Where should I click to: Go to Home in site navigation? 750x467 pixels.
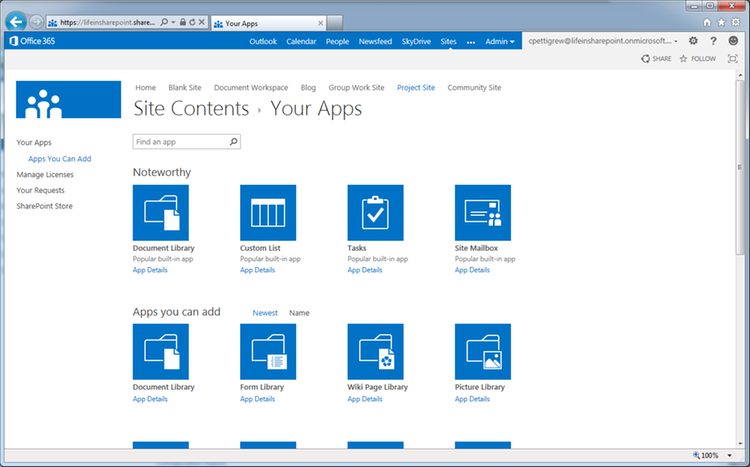145,88
